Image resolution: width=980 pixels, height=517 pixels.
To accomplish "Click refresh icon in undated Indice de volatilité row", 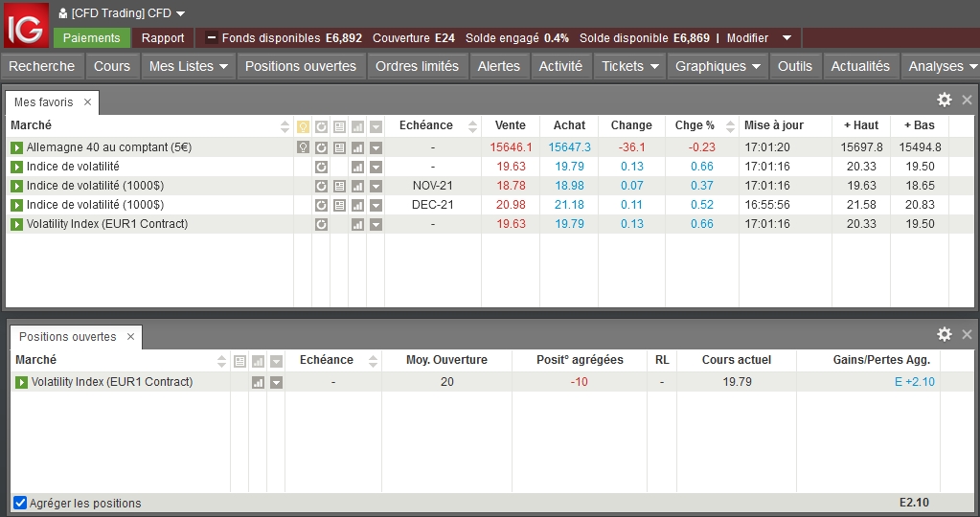I will tap(321, 167).
